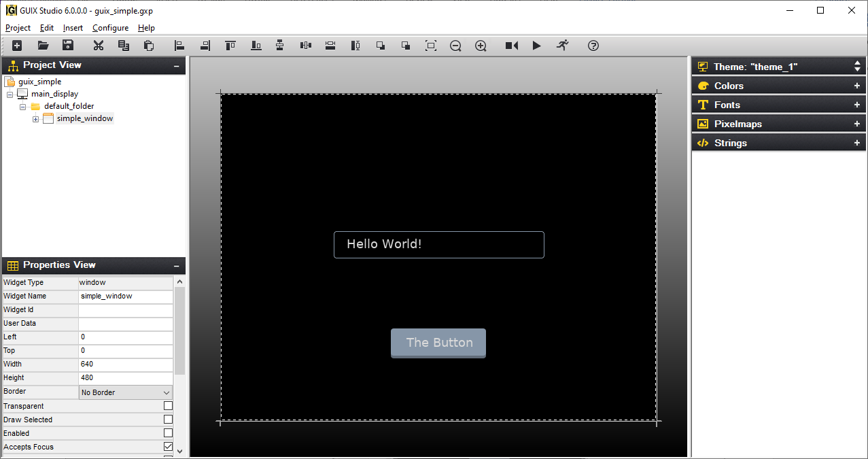Create a new project from the toolbar
The image size is (868, 459).
[x=16, y=46]
